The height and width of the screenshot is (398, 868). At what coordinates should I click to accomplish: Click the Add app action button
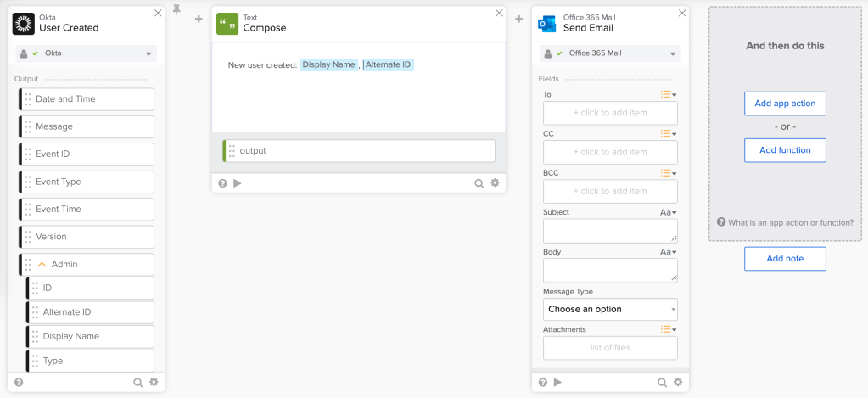(x=785, y=104)
